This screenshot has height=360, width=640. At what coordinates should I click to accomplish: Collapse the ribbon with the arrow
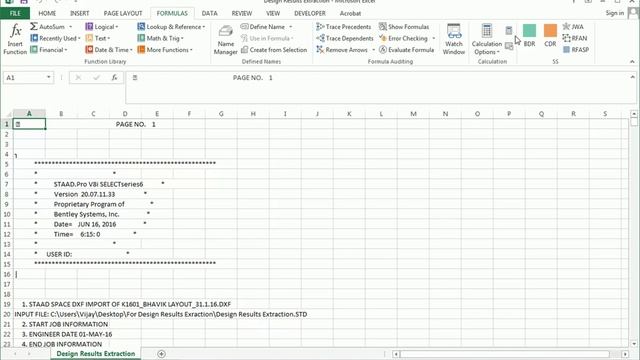(632, 62)
